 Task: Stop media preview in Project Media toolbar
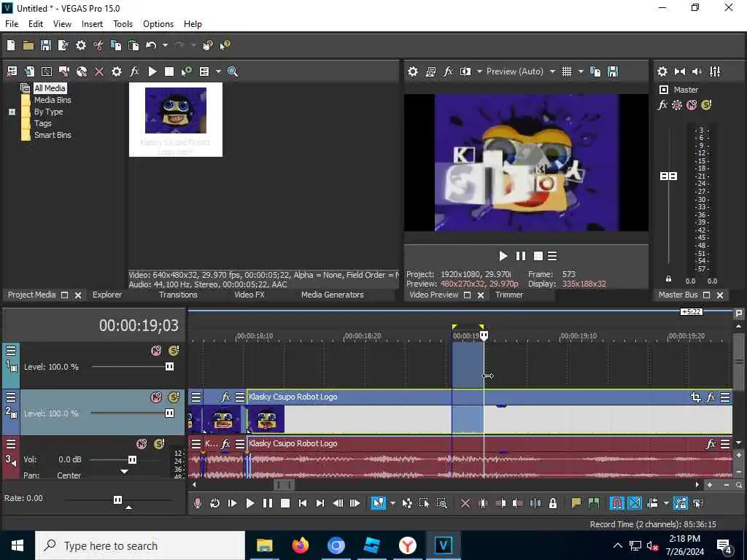(169, 71)
